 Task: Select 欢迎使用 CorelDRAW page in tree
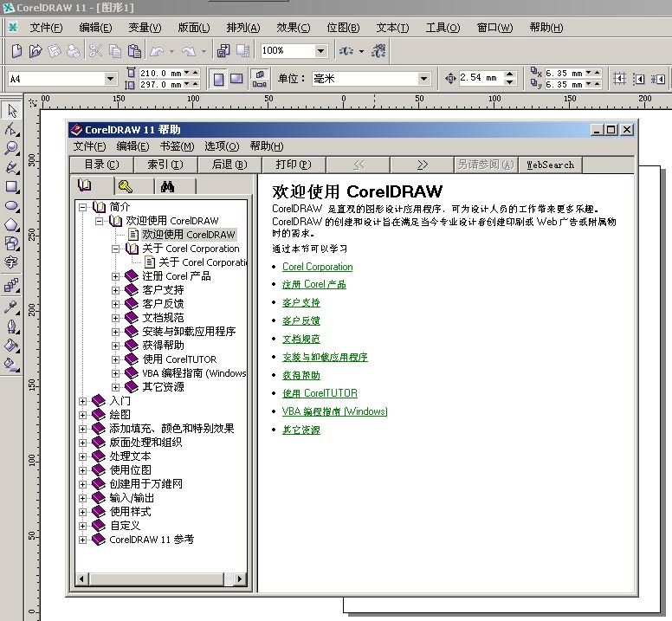189,235
